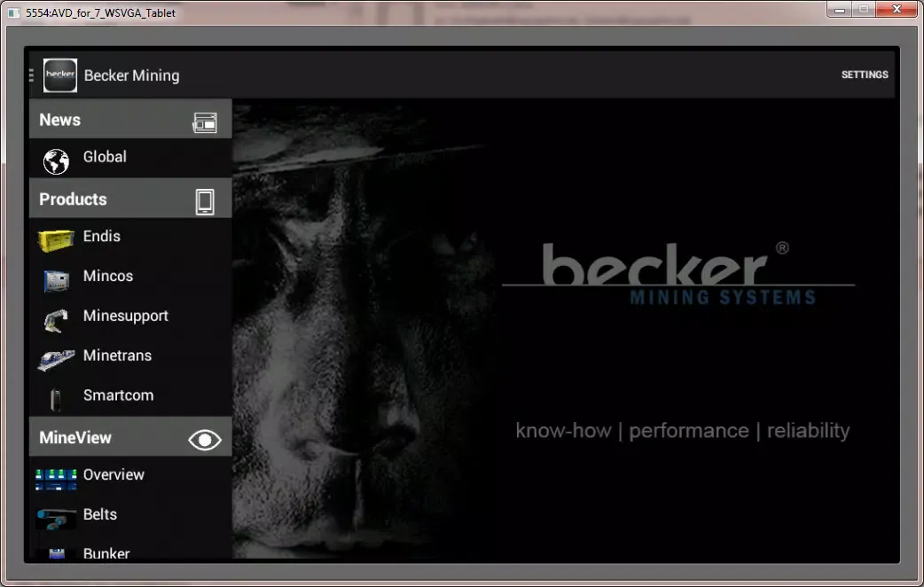Viewport: 924px width, 587px height.
Task: Click the Minetrans train icon
Action: tap(56, 359)
